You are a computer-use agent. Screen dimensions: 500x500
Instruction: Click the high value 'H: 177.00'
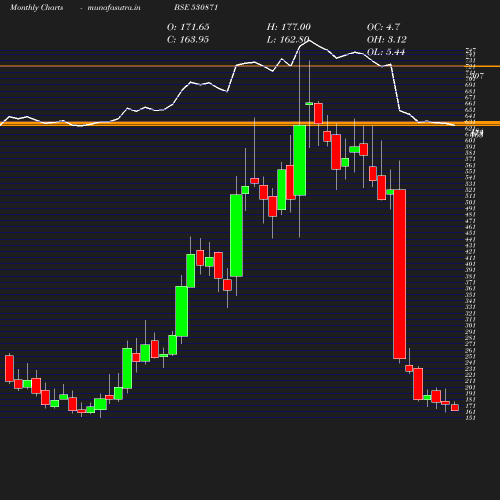[x=288, y=27]
